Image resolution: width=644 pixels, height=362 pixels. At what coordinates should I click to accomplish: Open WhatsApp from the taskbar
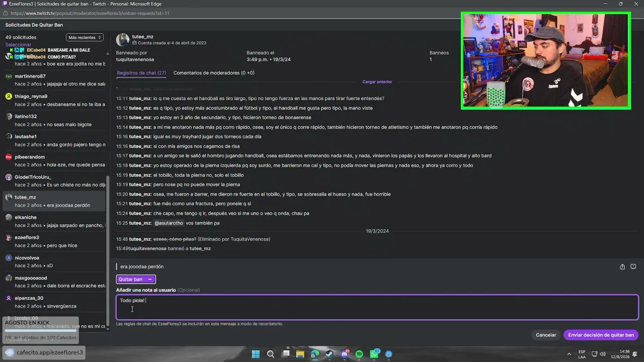coord(374,354)
